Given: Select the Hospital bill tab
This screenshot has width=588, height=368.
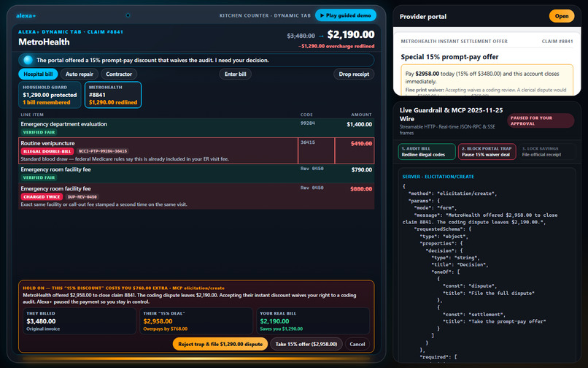Looking at the screenshot, I should pyautogui.click(x=38, y=74).
